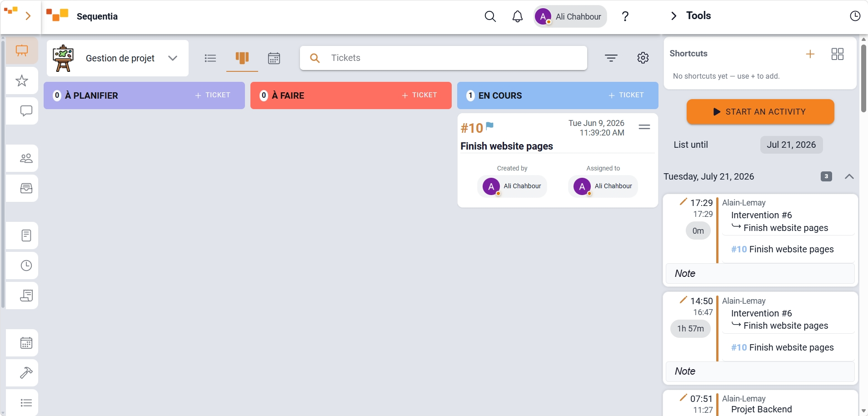Click the EN COURS column header
The image size is (868, 416).
click(x=558, y=95)
